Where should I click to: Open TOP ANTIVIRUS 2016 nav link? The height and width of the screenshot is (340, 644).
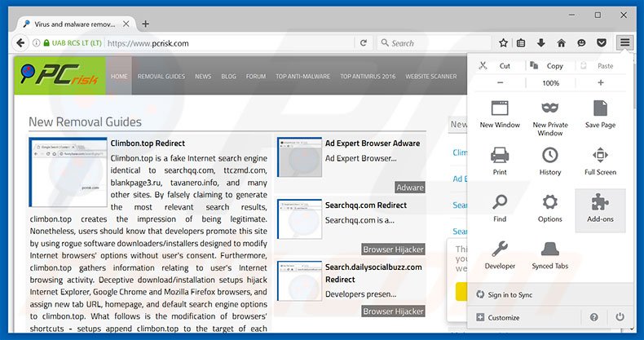(x=368, y=77)
